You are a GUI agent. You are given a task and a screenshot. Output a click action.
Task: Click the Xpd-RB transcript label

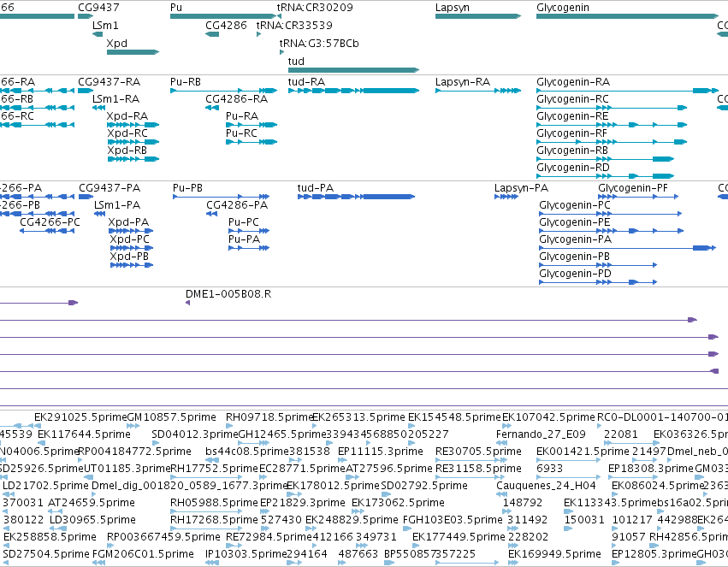pyautogui.click(x=127, y=151)
